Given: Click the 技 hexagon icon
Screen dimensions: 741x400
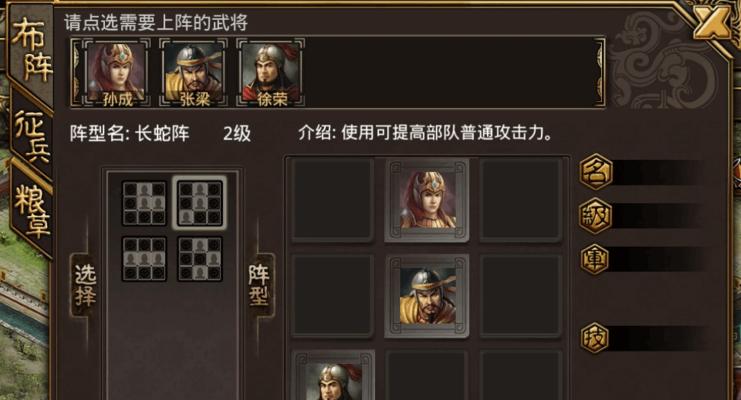Looking at the screenshot, I should (595, 338).
